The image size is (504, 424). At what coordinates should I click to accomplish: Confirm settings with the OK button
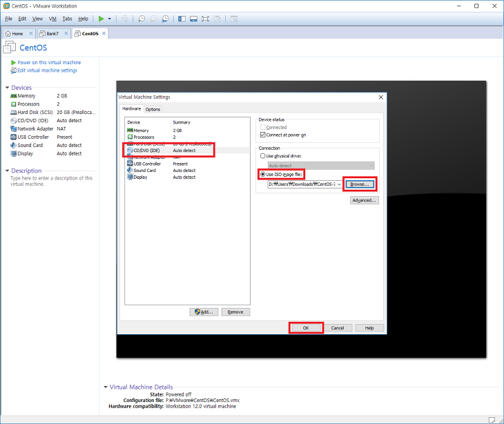click(306, 328)
